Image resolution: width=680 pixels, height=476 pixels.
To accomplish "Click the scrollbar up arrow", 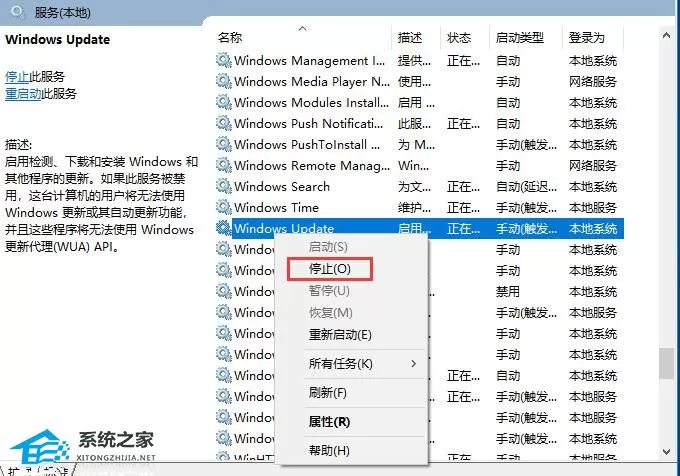I will pos(667,36).
